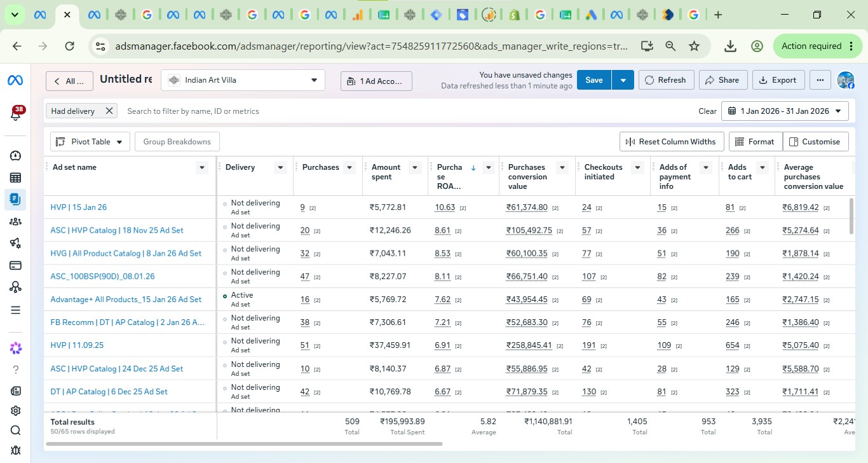Open Billing card icon in sidebar
Viewport: 868px width, 463px height.
15,265
